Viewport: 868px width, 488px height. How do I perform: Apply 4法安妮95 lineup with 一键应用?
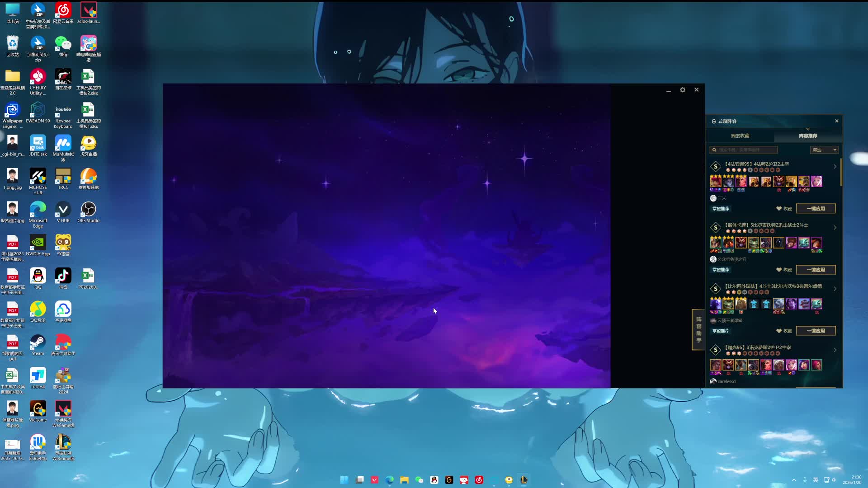816,209
